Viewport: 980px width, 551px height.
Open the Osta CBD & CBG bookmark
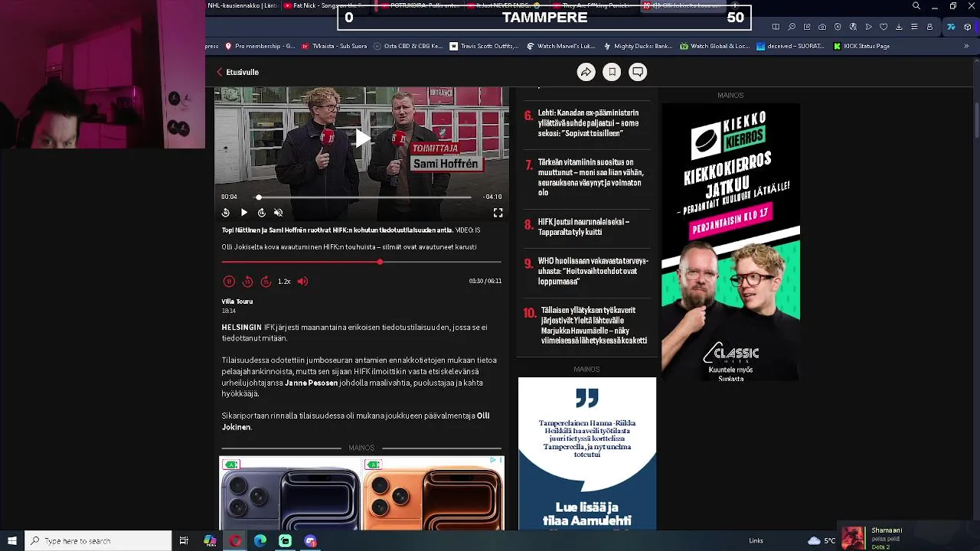click(x=407, y=46)
